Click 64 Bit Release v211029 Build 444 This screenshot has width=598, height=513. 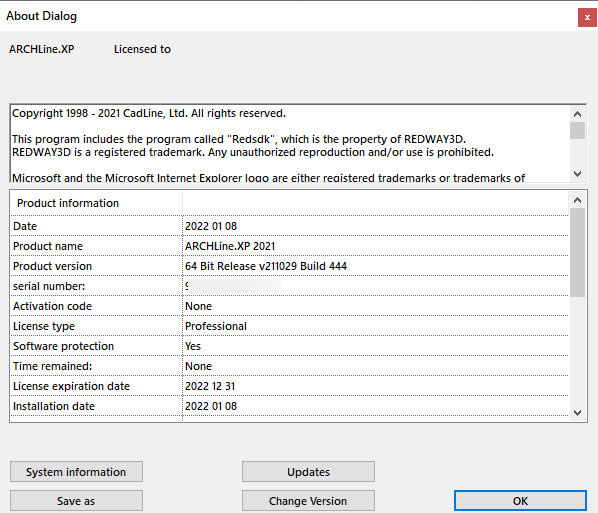click(x=266, y=266)
